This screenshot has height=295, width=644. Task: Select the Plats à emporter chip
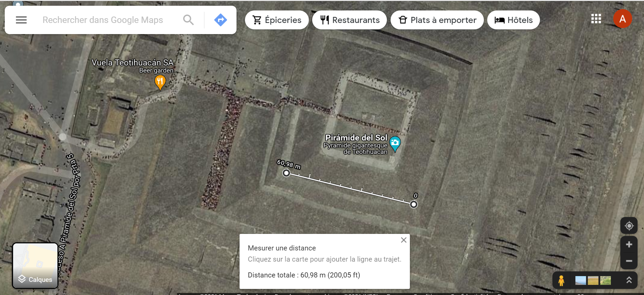tap(437, 20)
